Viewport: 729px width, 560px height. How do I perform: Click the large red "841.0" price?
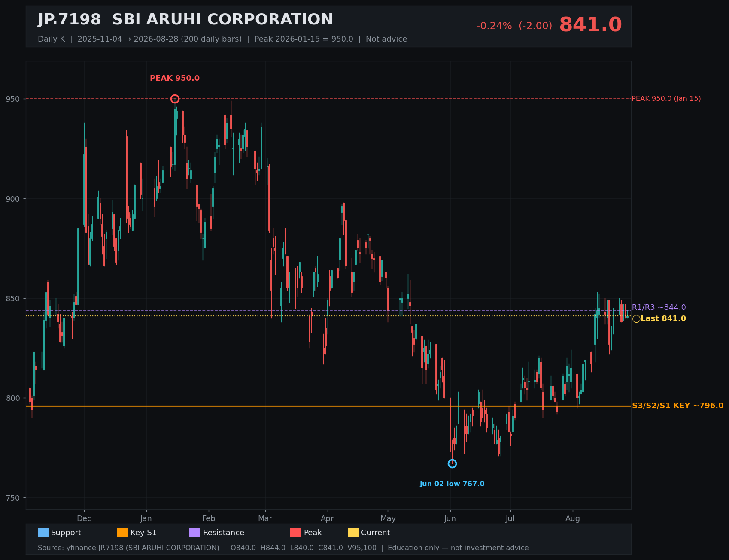coord(590,25)
